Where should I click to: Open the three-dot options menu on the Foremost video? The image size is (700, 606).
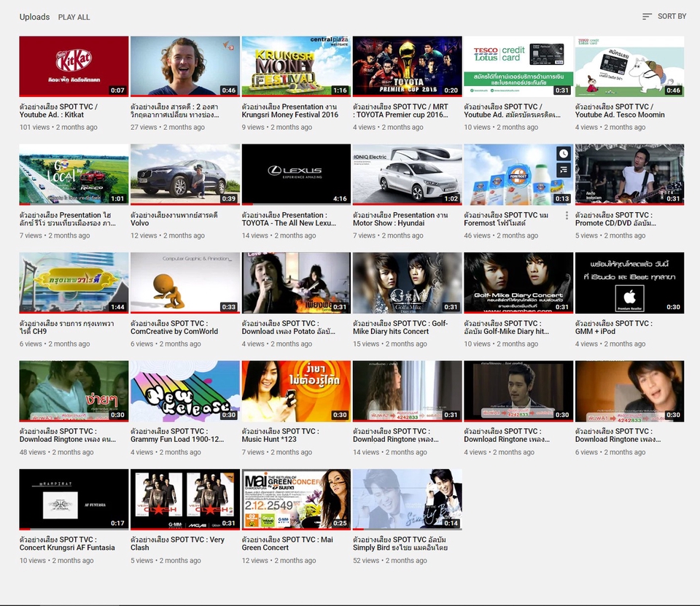tap(567, 215)
